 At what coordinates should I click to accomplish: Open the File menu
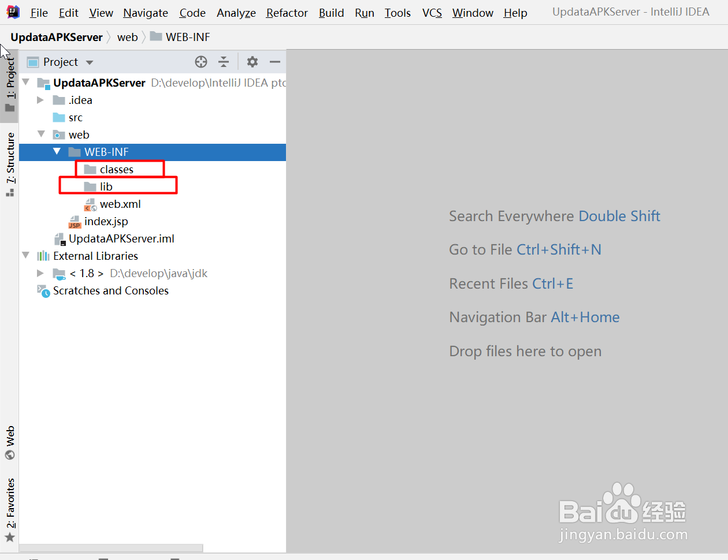coord(39,13)
